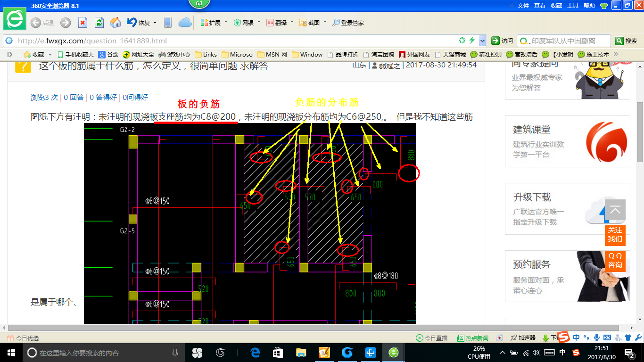Click the 收藏 star bookmark button
Image resolution: width=644 pixels, height=362 pixels.
[x=33, y=55]
